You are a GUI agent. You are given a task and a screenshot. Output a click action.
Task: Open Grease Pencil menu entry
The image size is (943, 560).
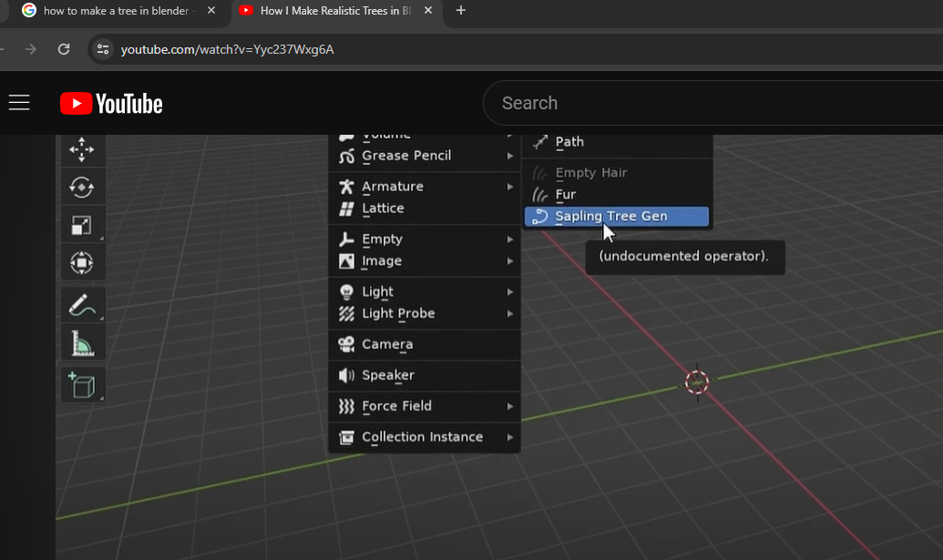pos(425,157)
